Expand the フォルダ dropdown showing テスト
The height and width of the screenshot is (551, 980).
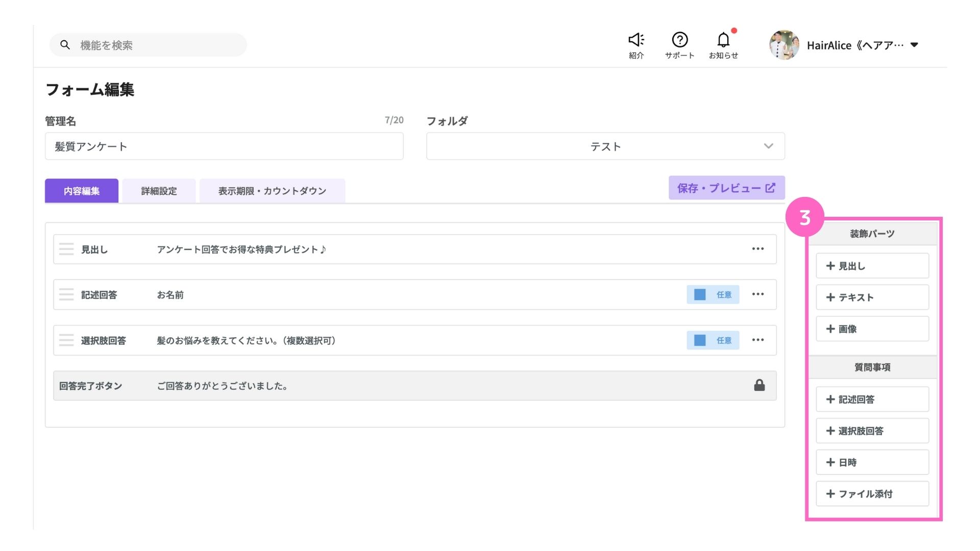[x=605, y=146]
